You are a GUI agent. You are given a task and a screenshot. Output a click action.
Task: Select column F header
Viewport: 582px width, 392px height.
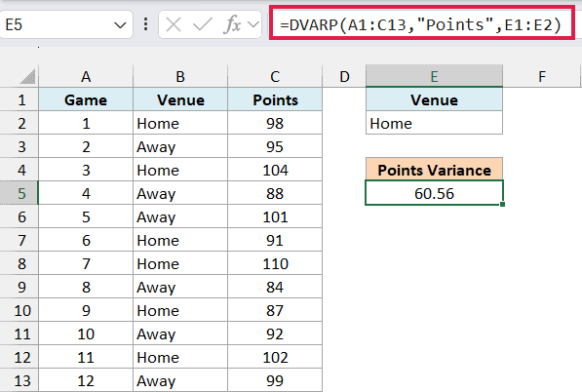pyautogui.click(x=541, y=76)
